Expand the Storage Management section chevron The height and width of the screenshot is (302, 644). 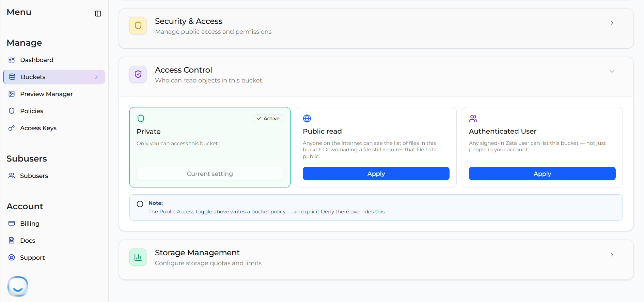[x=612, y=255]
